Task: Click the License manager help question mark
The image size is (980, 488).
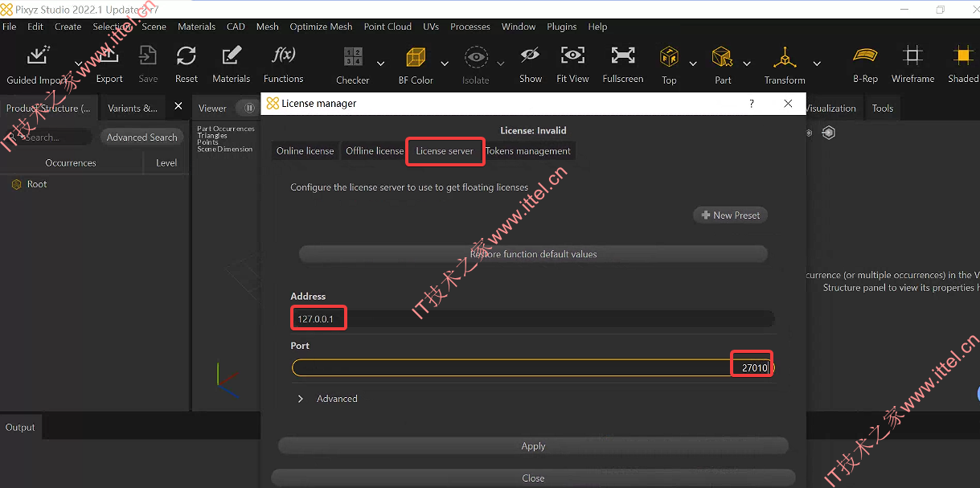Action: [x=752, y=104]
